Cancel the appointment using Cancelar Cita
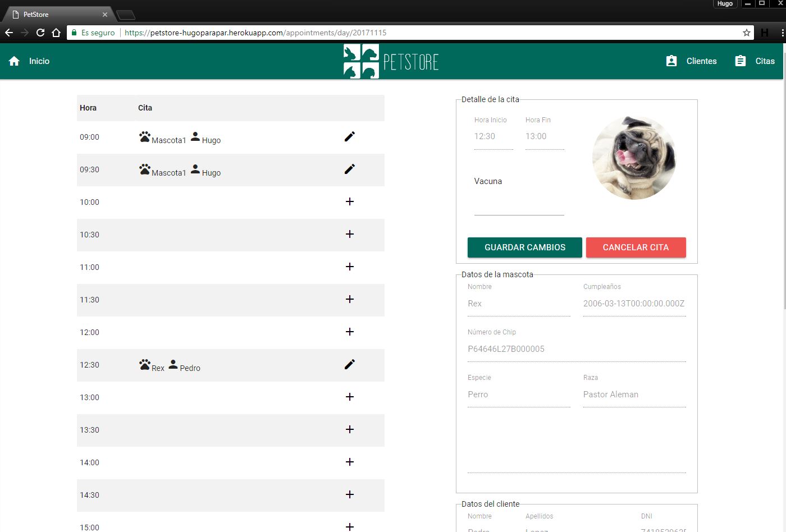 pos(636,247)
